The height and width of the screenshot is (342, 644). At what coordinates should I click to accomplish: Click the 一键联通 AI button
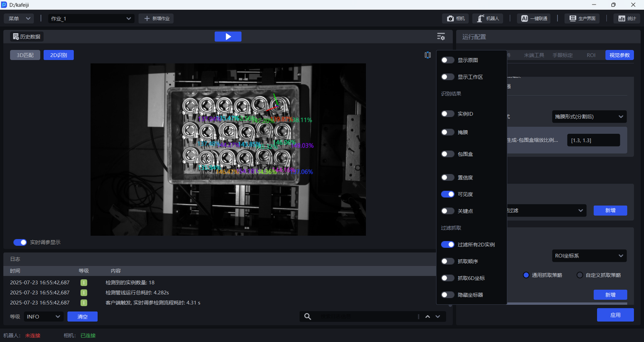pos(534,19)
